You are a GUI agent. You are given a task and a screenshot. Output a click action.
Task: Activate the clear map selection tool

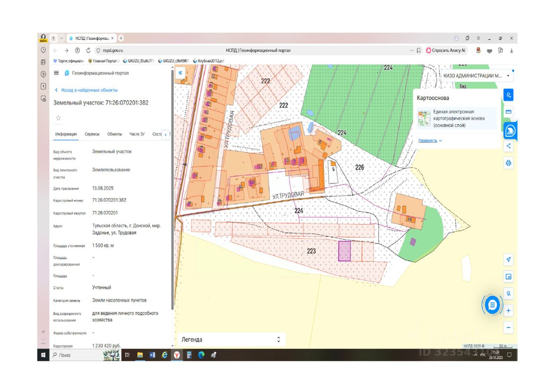point(509,94)
